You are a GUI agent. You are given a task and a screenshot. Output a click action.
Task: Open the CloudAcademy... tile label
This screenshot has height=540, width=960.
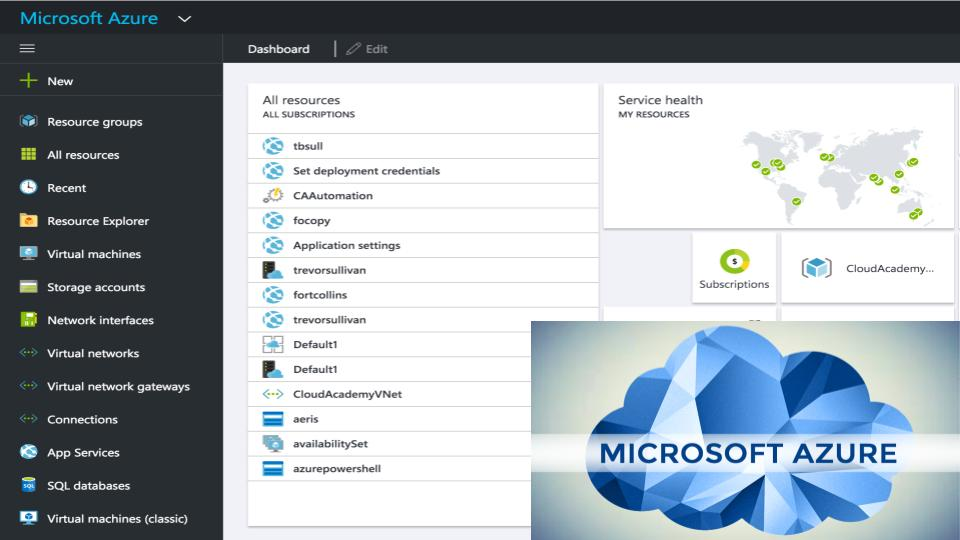[890, 268]
